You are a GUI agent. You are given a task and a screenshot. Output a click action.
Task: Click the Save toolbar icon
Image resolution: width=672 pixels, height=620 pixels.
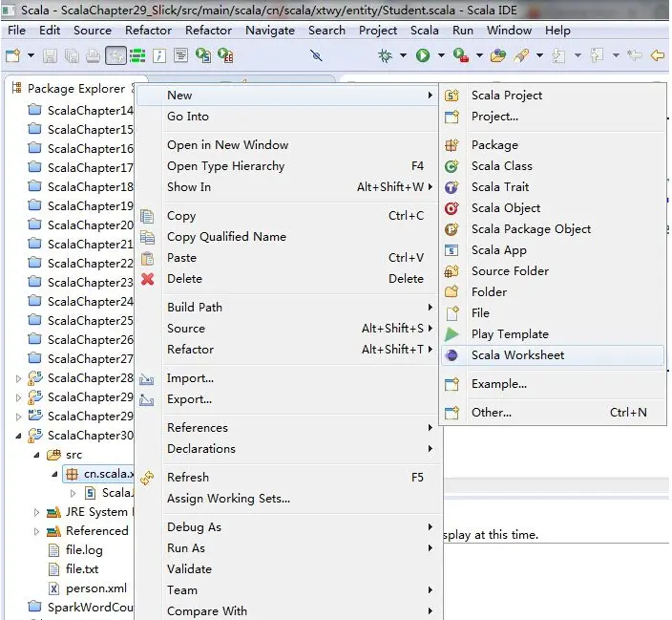51,55
